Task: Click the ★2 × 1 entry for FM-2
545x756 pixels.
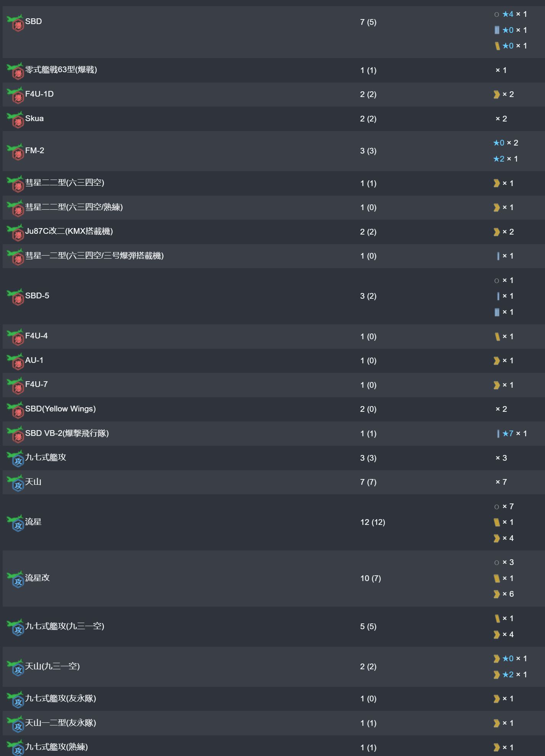Action: 505,159
